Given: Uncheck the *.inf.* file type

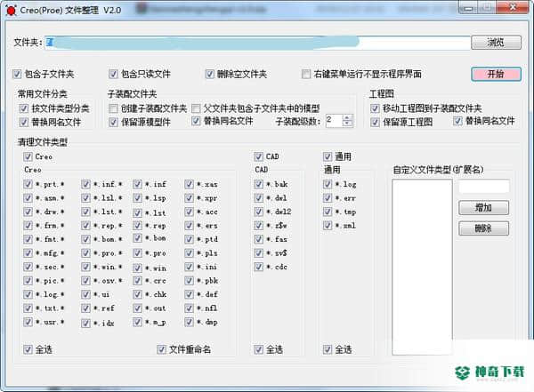Looking at the screenshot, I should pyautogui.click(x=85, y=184).
